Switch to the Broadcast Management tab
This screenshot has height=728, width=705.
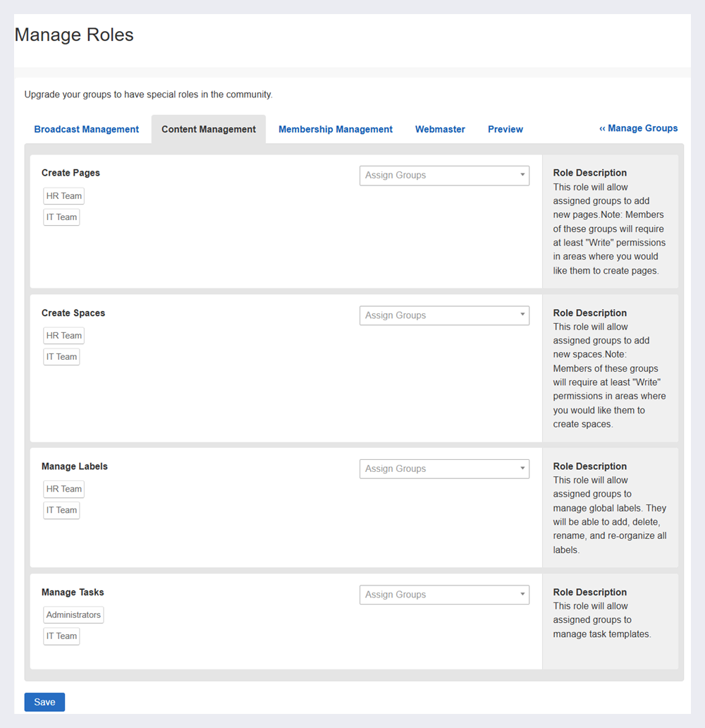click(86, 129)
